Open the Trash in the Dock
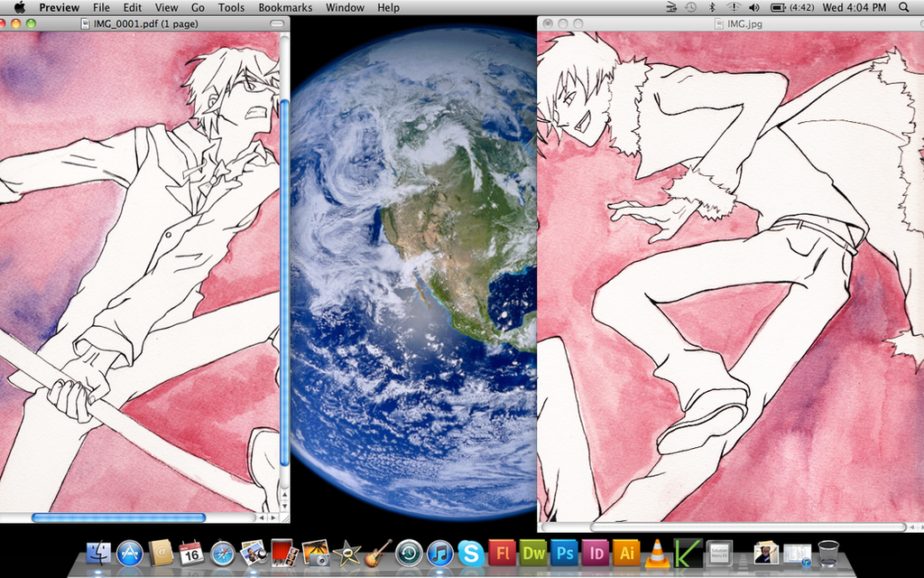This screenshot has height=578, width=924. (x=828, y=554)
